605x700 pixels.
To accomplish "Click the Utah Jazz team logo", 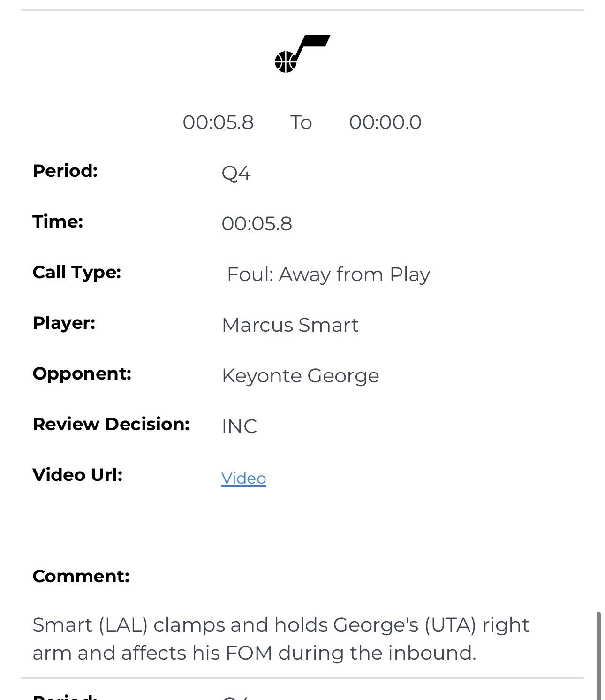I will (302, 53).
